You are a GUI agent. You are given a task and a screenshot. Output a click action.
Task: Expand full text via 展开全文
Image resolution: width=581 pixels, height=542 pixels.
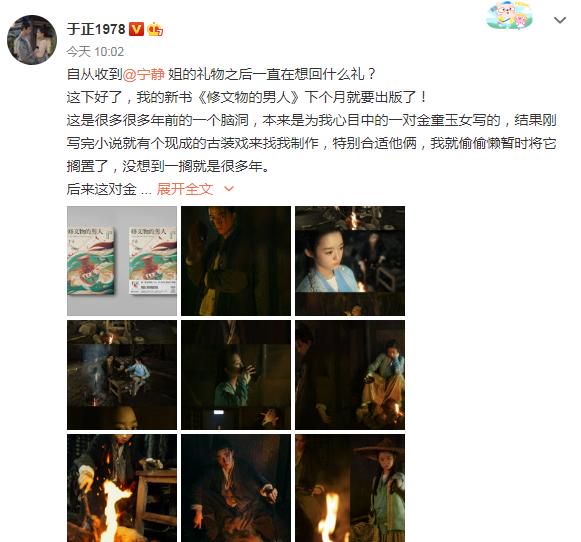pos(185,189)
